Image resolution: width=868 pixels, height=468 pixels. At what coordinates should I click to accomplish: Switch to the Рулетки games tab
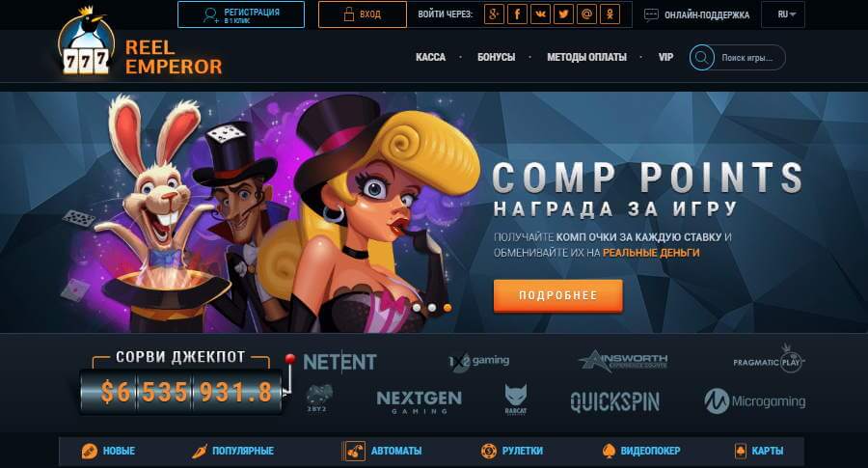[x=511, y=451]
